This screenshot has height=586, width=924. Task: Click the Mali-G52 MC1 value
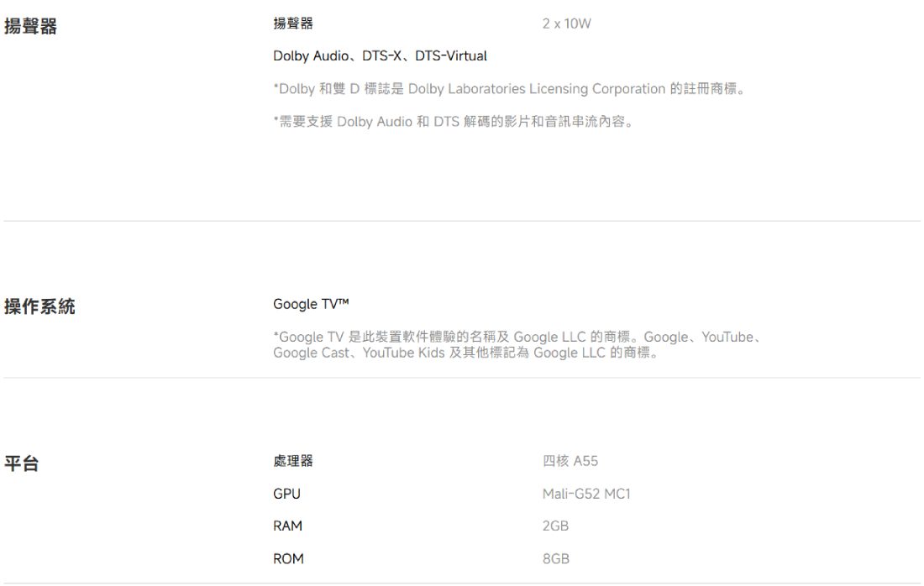coord(586,494)
